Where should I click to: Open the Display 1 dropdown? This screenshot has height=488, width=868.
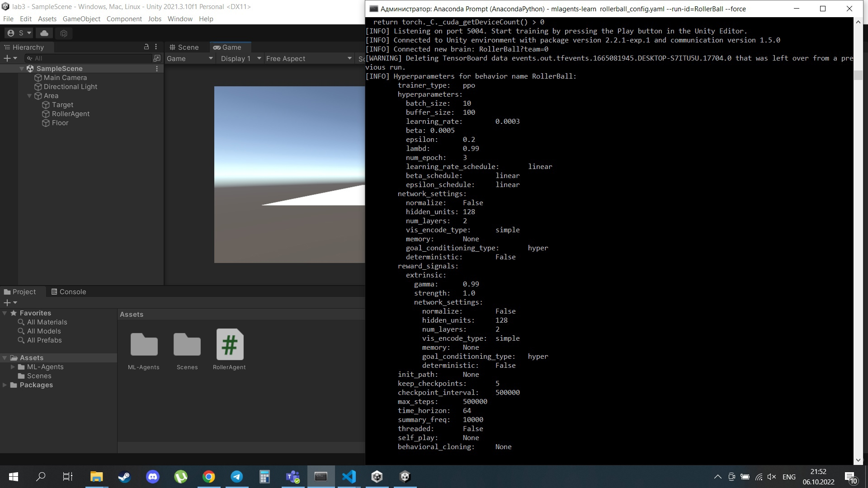coord(241,59)
